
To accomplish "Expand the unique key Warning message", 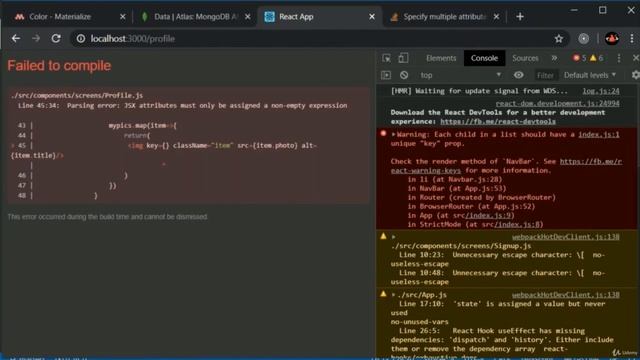I will click(393, 134).
